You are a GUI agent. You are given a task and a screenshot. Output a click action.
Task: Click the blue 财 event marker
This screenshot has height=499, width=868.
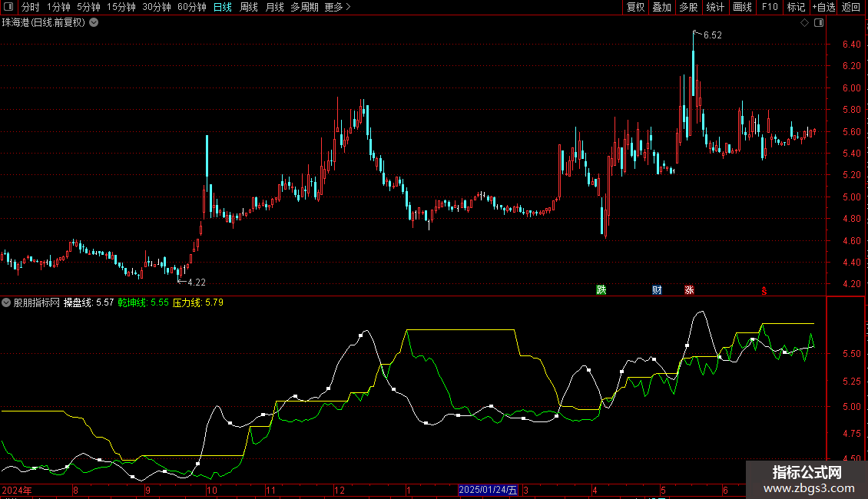[x=657, y=290]
